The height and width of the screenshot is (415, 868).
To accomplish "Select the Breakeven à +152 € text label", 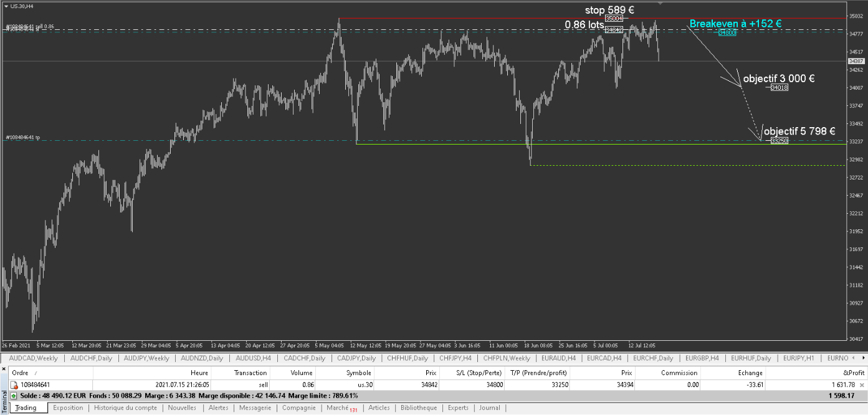I will (x=735, y=24).
